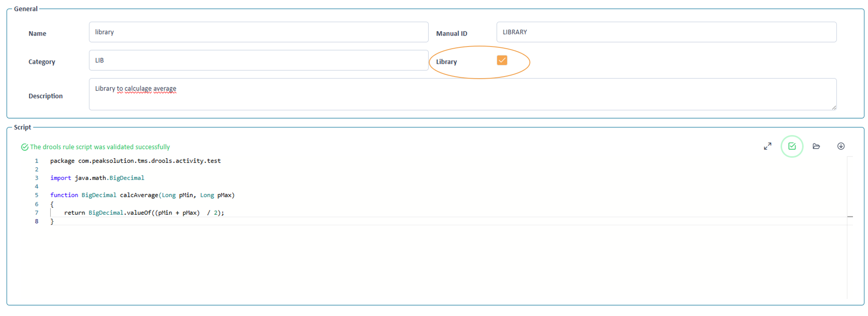
Task: Expand the script editor to fullscreen
Action: pyautogui.click(x=767, y=146)
